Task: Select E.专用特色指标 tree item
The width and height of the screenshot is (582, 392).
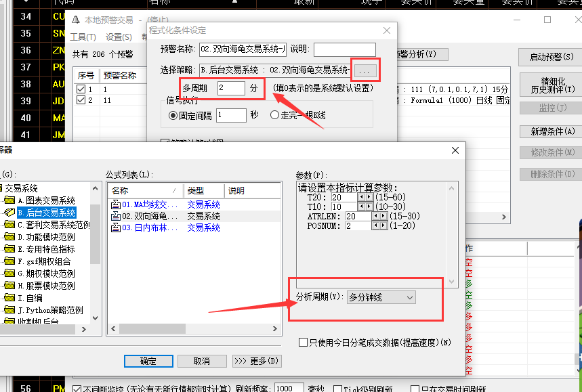Action: (x=46, y=249)
